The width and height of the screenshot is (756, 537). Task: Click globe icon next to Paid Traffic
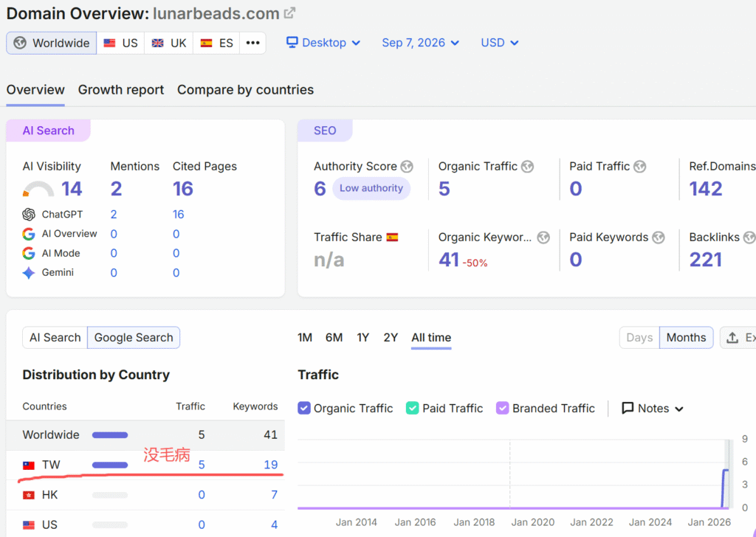(640, 167)
